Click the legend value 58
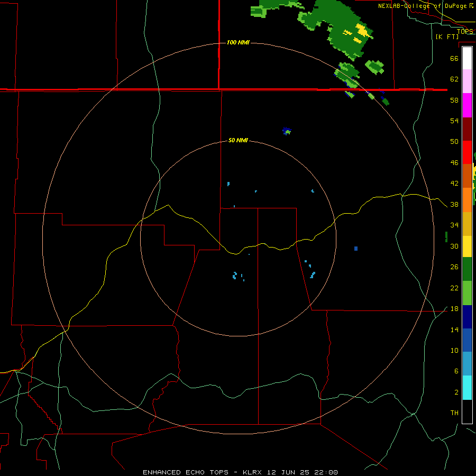Screen dimensions: 476x476 (x=454, y=100)
